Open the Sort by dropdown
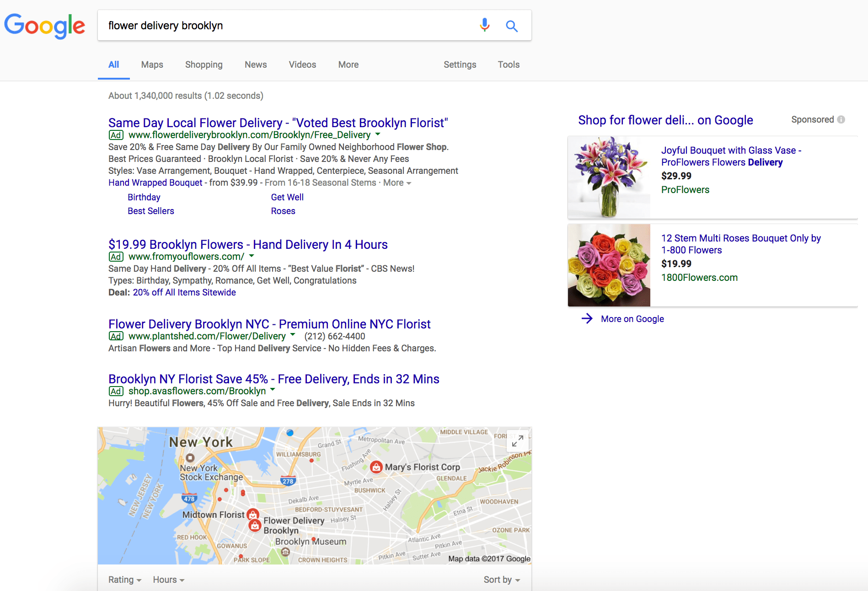This screenshot has width=868, height=591. 501,579
